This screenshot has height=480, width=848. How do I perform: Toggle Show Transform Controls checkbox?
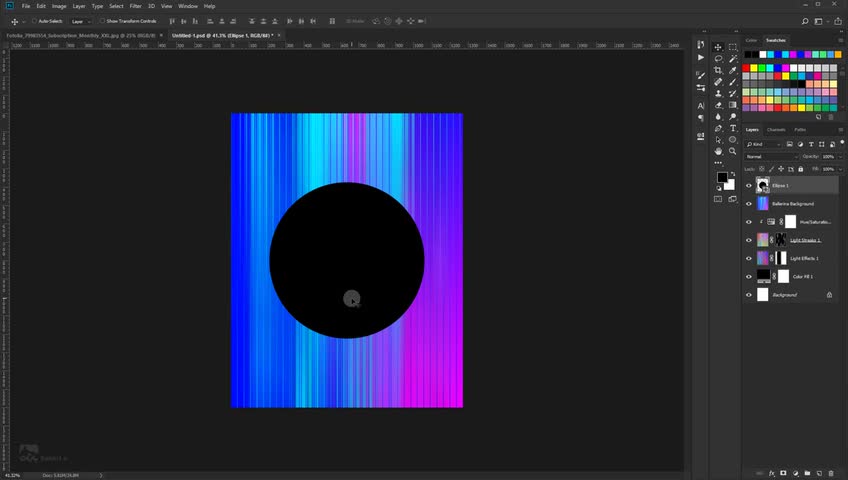coord(102,21)
